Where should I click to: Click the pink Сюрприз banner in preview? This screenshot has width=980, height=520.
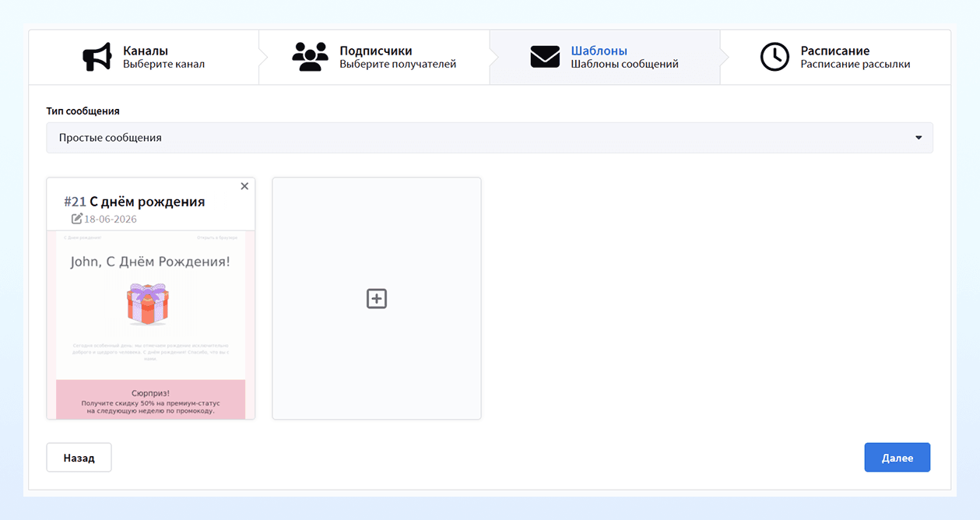point(151,399)
